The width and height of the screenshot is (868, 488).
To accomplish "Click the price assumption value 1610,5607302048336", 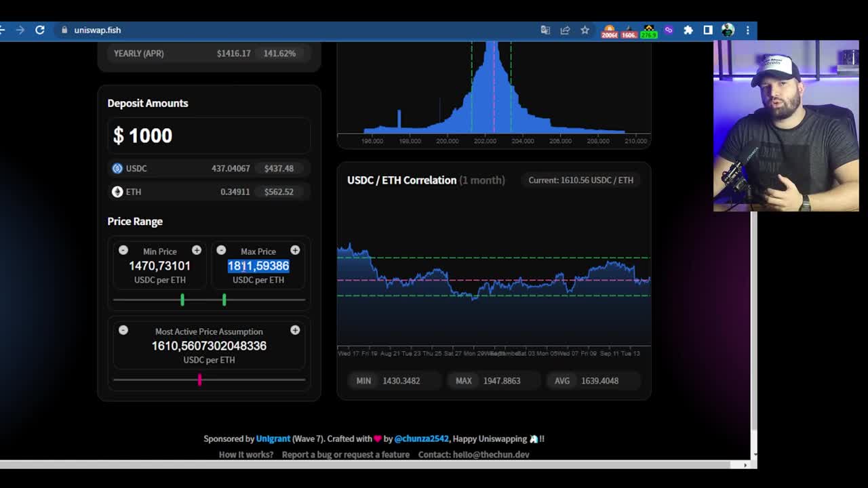I will point(209,346).
